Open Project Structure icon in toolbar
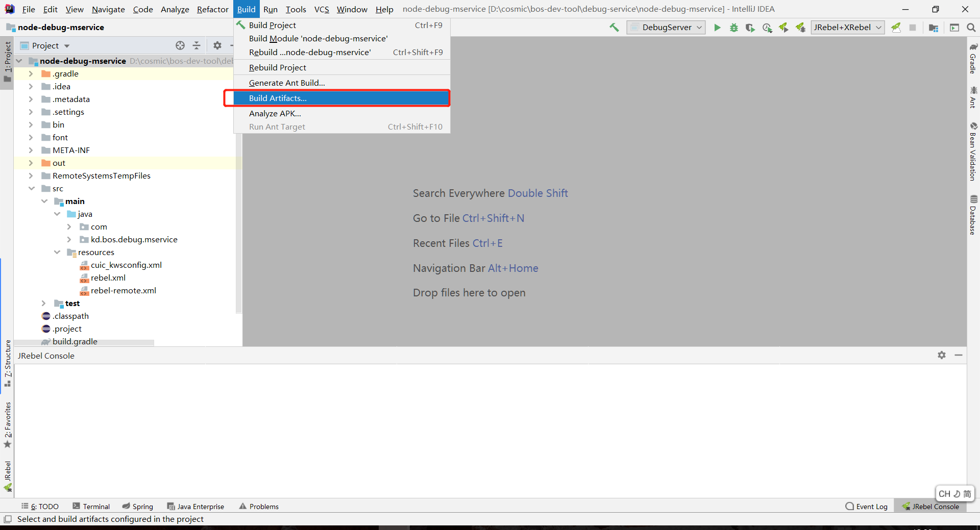 (934, 28)
